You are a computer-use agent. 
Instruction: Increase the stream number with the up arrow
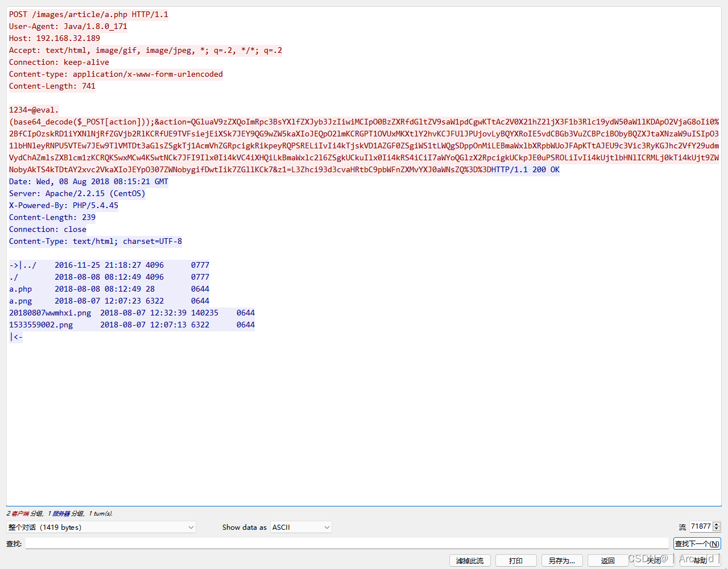717,524
